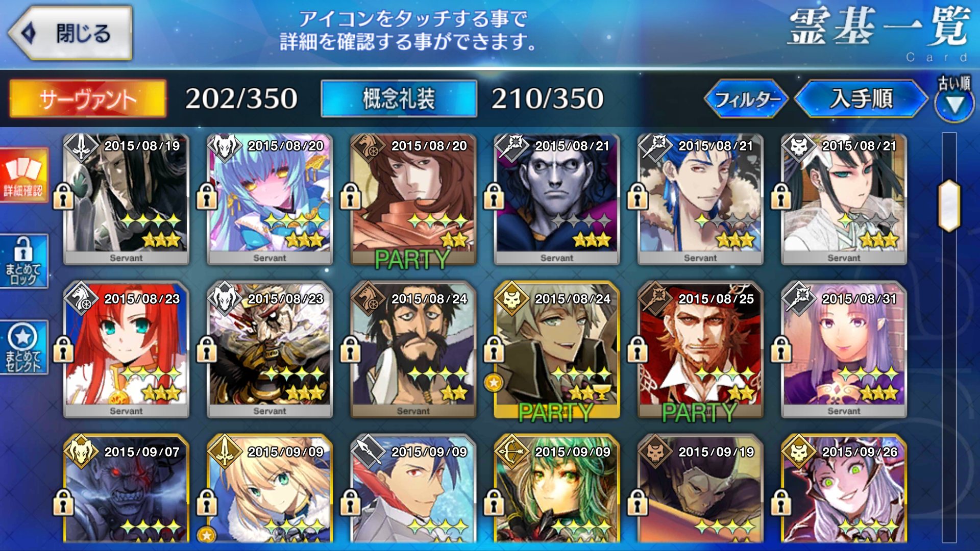Click the 閉じる close button
The height and width of the screenshot is (551, 980).
tap(70, 34)
